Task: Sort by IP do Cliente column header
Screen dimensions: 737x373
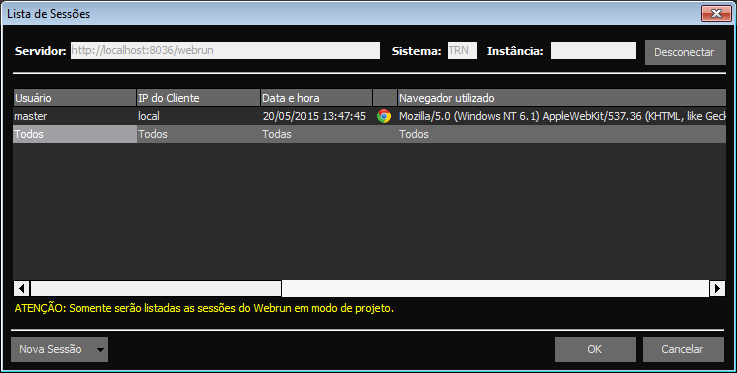Action: pyautogui.click(x=198, y=98)
